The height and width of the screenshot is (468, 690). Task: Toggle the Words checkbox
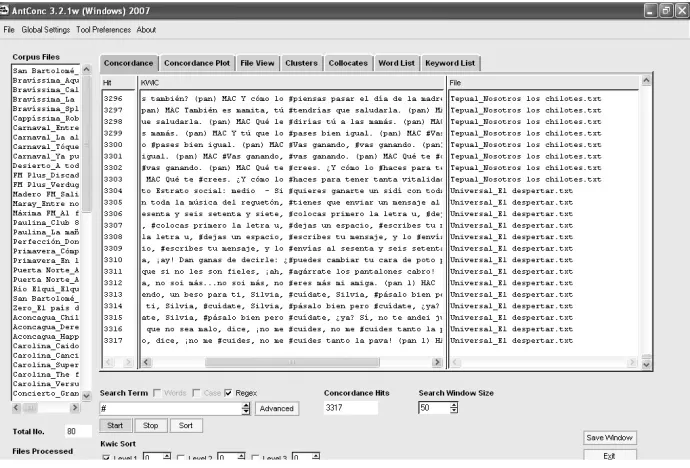click(x=157, y=393)
